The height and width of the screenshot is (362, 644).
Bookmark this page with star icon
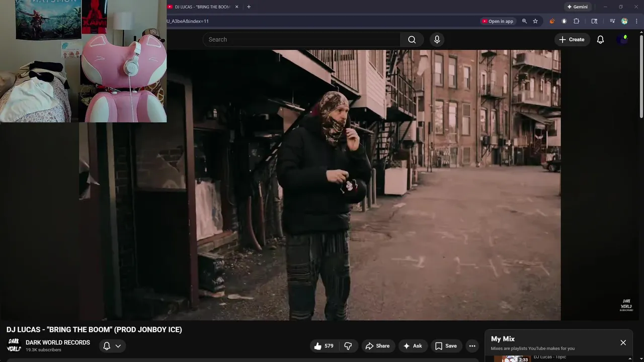point(535,21)
